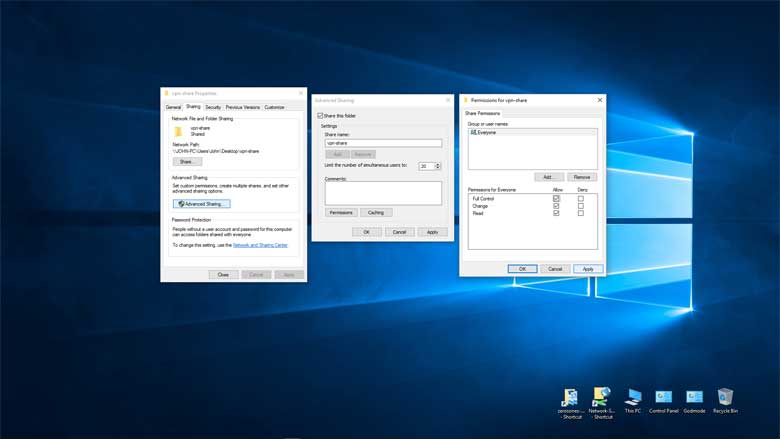Open the Previous Versions tab

tap(242, 107)
